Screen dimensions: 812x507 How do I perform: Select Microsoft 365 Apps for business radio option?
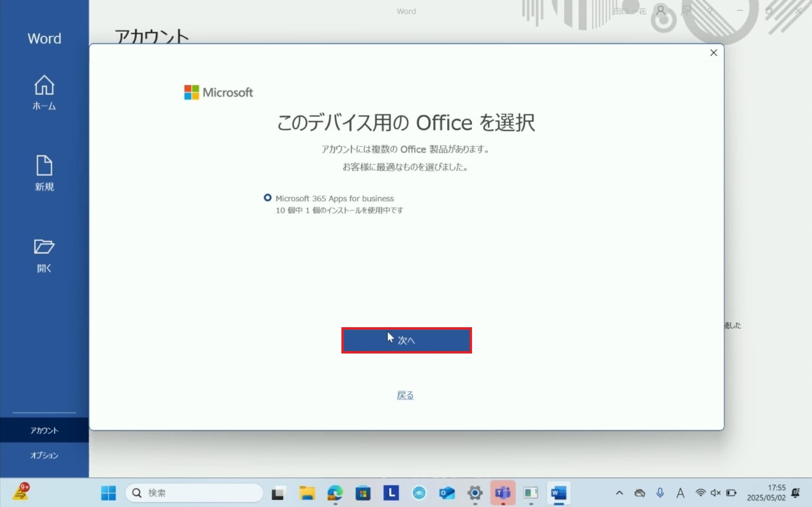pyautogui.click(x=268, y=198)
